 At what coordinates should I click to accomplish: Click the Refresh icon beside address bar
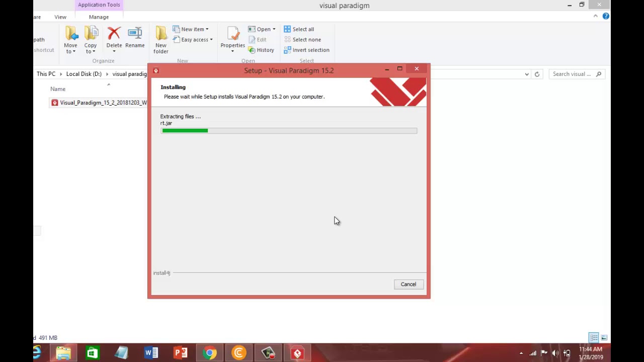(537, 74)
